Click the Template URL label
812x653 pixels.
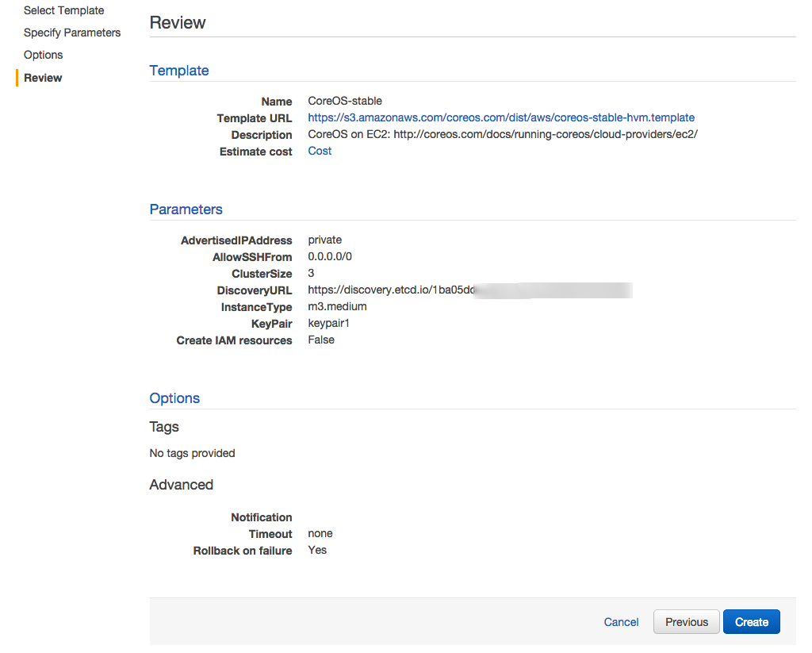coord(255,118)
